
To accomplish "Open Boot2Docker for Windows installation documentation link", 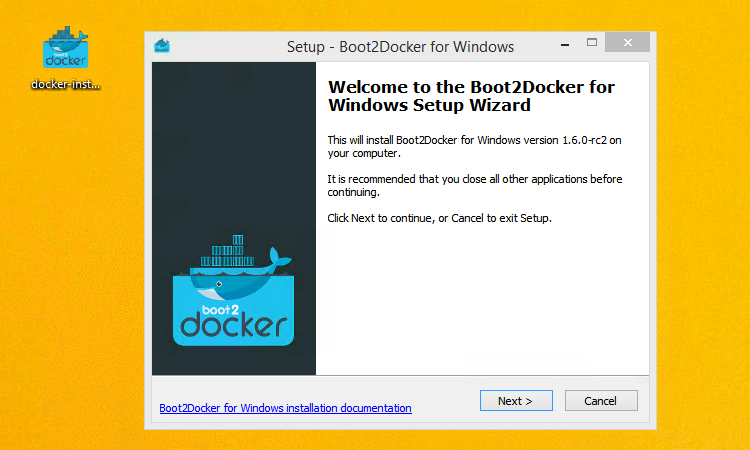I will 285,408.
